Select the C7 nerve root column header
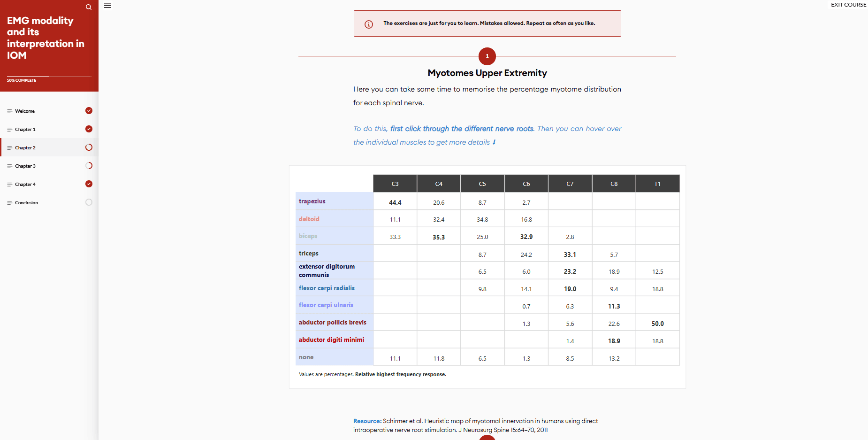The width and height of the screenshot is (868, 440). (x=570, y=184)
